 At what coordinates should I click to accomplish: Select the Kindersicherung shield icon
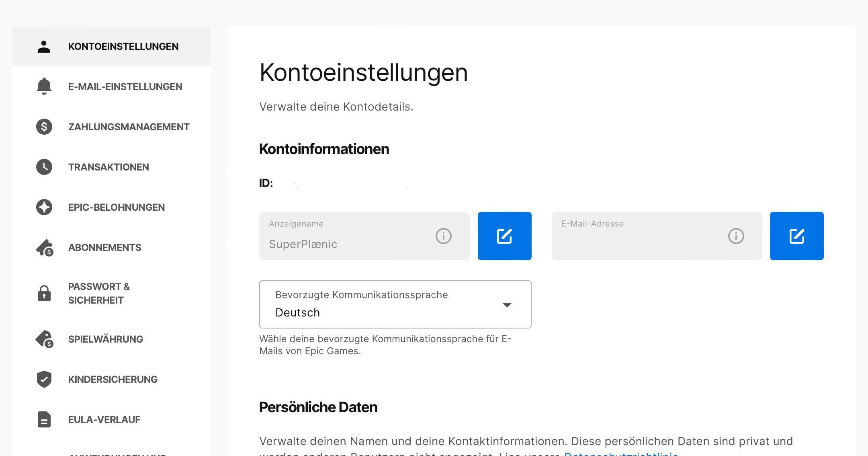point(43,379)
